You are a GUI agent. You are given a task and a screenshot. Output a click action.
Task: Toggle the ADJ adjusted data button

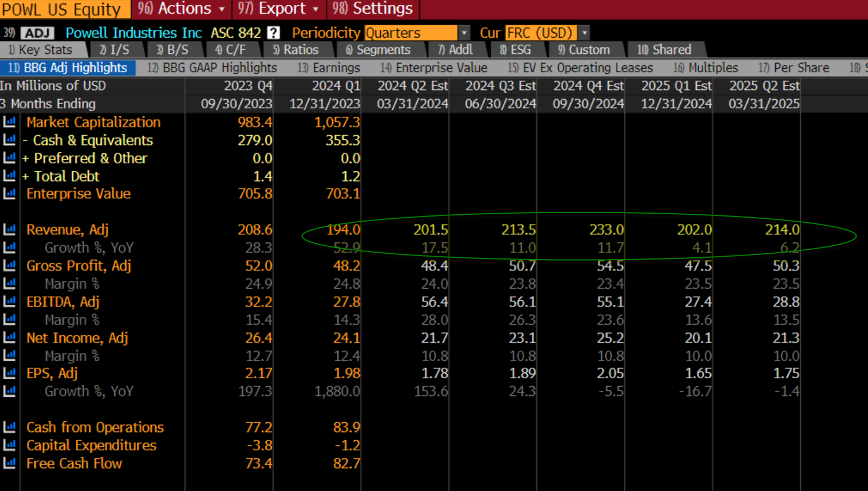[x=37, y=33]
